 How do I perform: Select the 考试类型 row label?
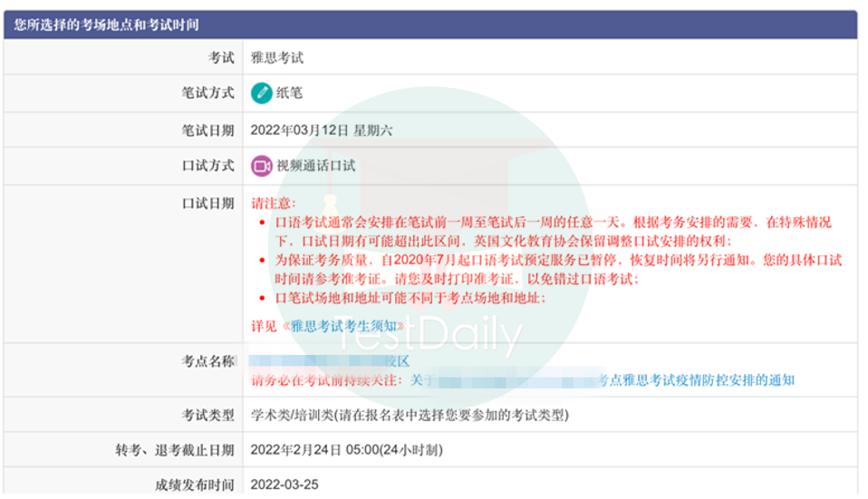point(208,416)
